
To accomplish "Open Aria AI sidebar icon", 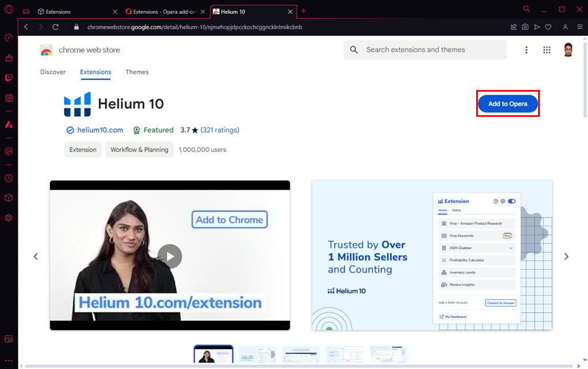I will [9, 124].
